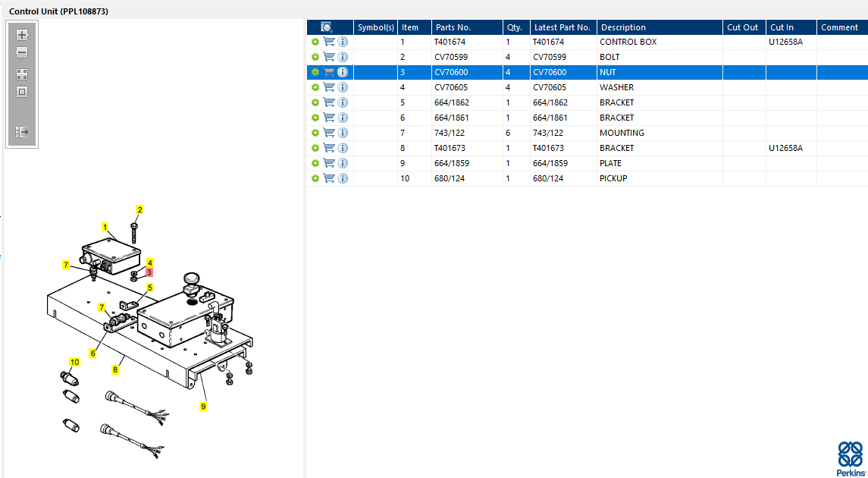
Task: Select highlighted callout 3 on diagram
Action: pos(149,272)
